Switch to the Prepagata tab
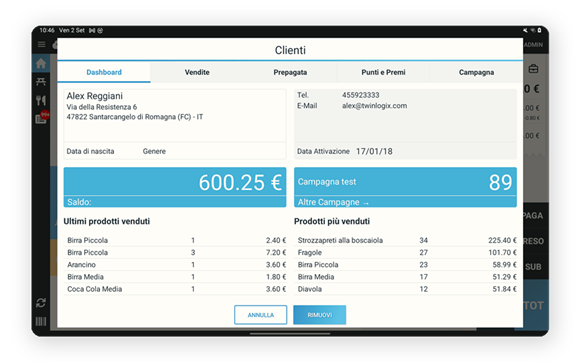The image size is (576, 362). click(x=290, y=72)
